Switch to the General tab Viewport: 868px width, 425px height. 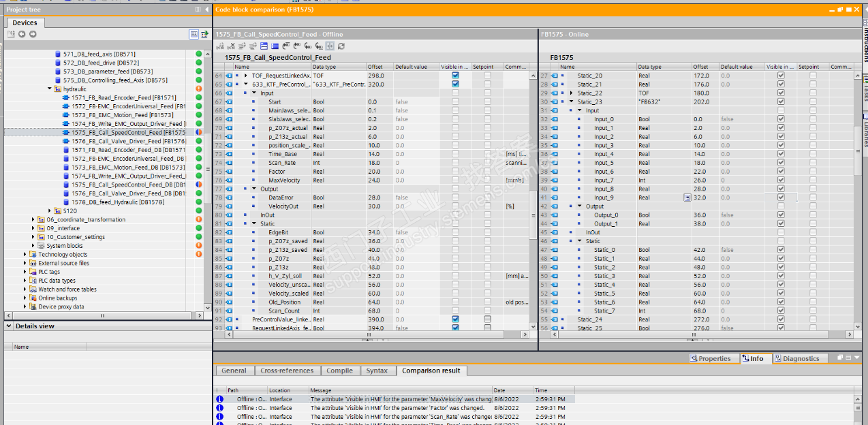(x=234, y=371)
